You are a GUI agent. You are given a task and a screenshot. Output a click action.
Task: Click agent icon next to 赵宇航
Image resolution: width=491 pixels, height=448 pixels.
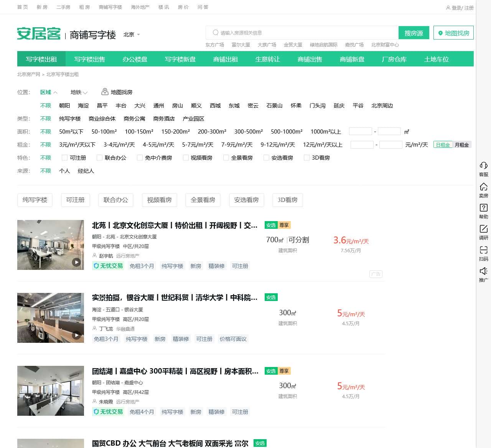[x=94, y=256]
